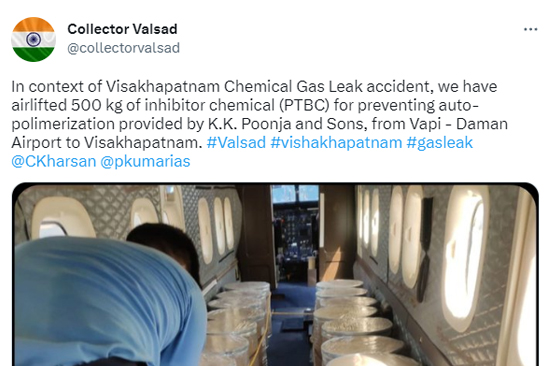Click the Indian flag profile avatar
Image resolution: width=550 pixels, height=366 pixels.
(x=33, y=39)
